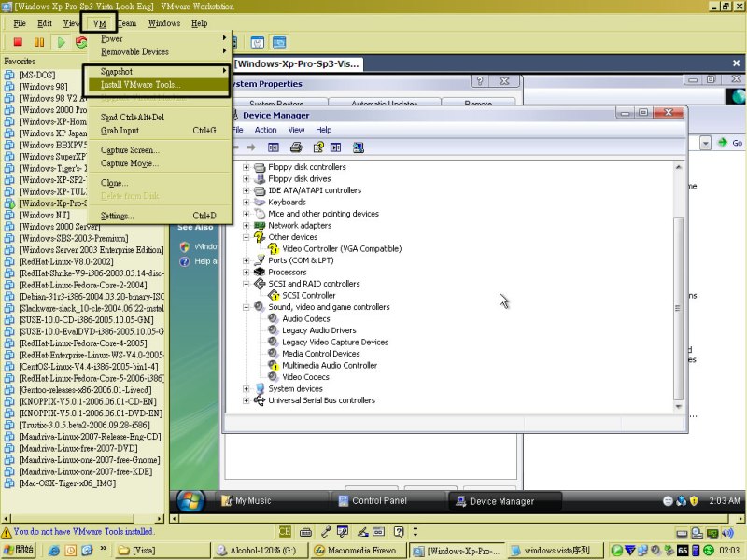This screenshot has width=747, height=560.
Task: Expand IDE ATA/ATAPI controllers node
Action: 246,190
